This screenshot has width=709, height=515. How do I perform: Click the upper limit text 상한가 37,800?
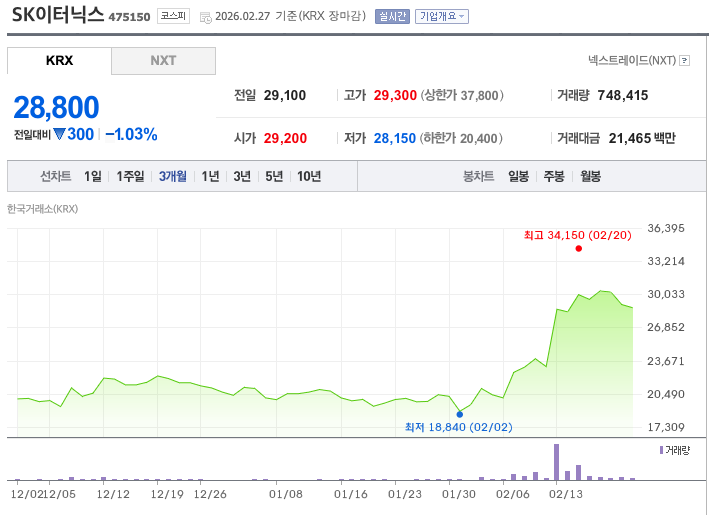(462, 95)
